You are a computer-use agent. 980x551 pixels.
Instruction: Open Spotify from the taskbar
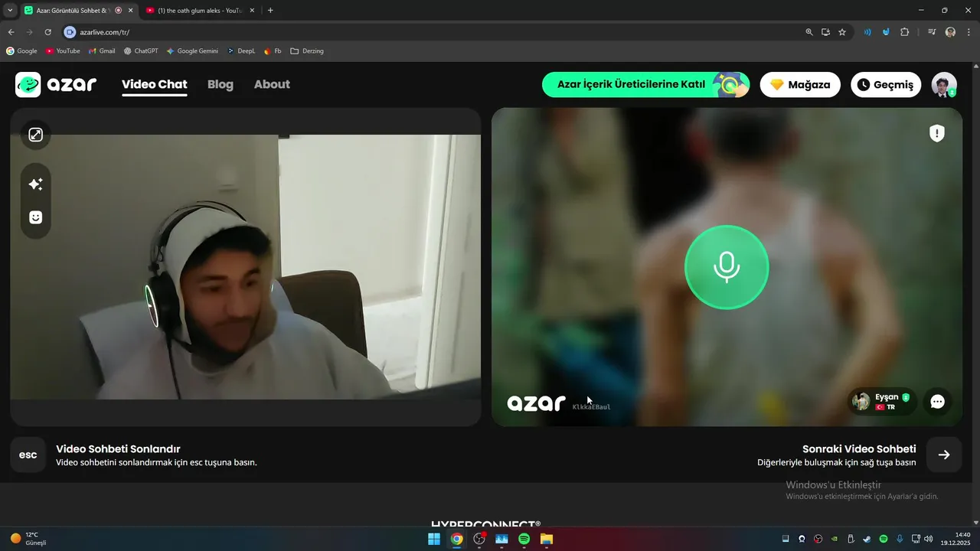coord(524,539)
